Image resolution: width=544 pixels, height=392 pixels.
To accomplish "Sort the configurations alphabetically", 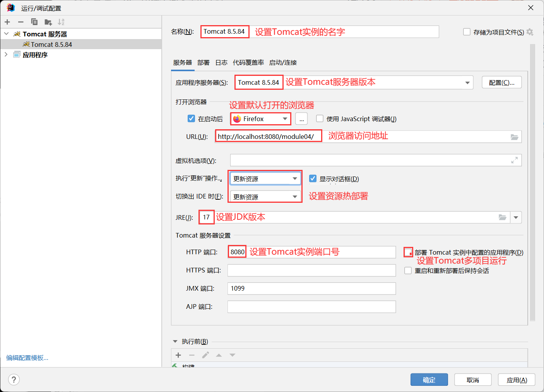I will click(61, 22).
